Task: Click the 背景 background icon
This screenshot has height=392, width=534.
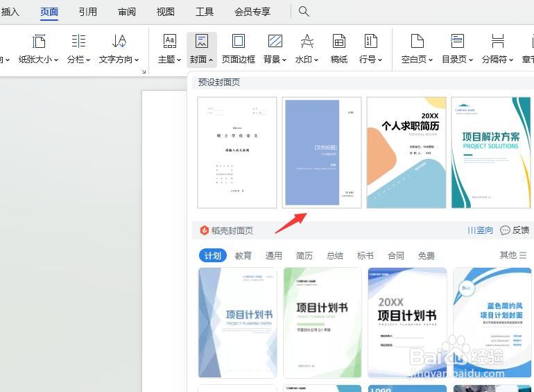Action: tap(275, 41)
